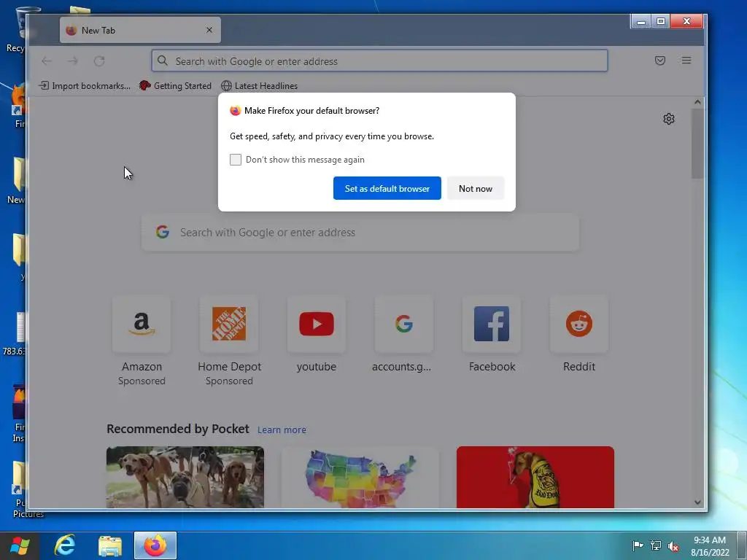
Task: Open new tab personalize gear icon
Action: click(669, 119)
